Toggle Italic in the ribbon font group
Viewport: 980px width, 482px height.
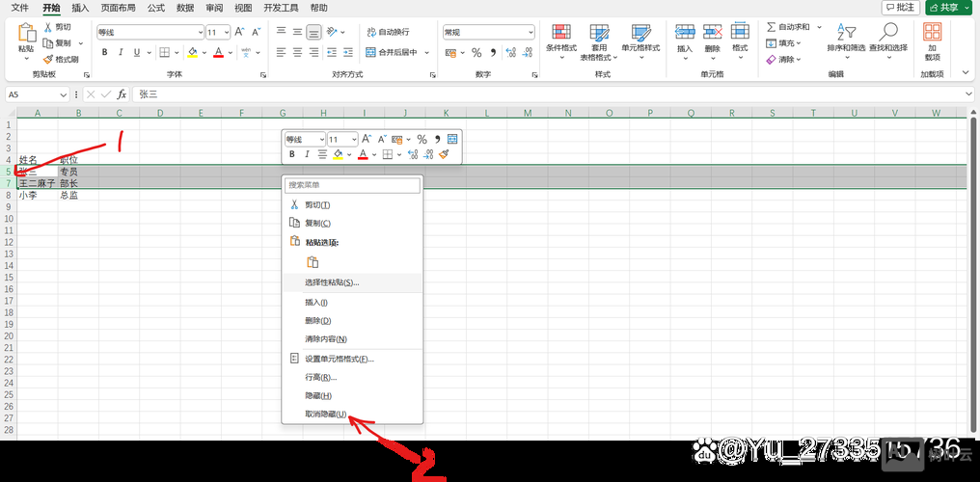pos(121,52)
